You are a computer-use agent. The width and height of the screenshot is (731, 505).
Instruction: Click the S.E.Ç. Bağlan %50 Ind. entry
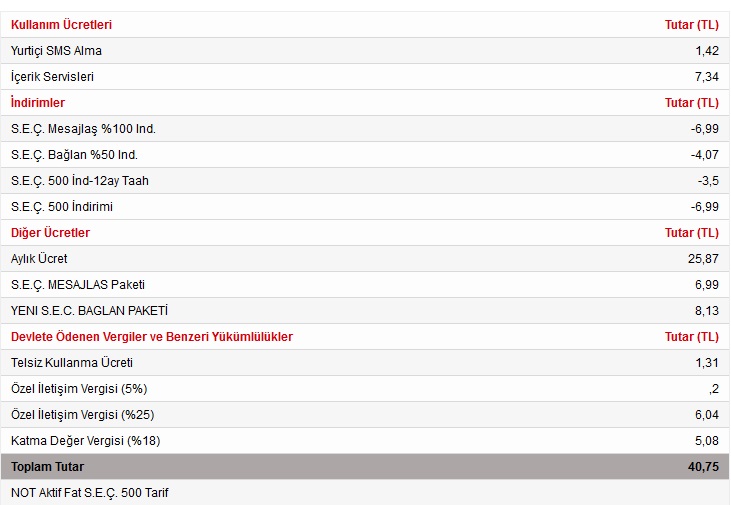click(74, 154)
